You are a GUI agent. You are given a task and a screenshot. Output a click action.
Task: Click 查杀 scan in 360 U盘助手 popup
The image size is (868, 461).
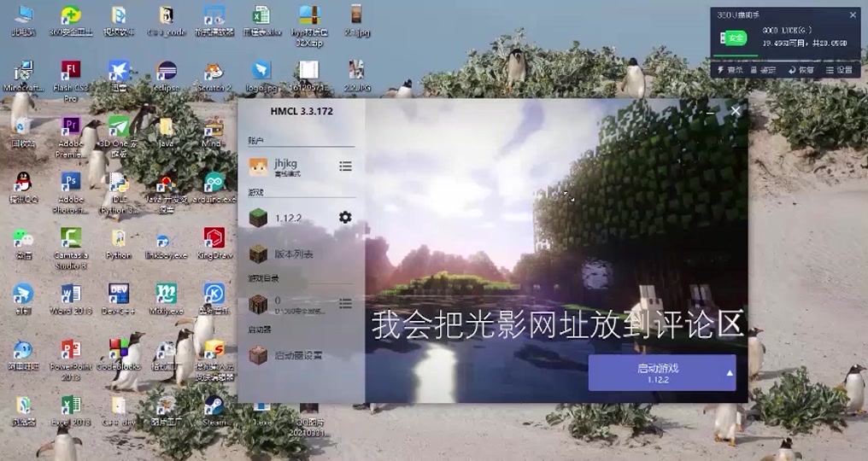click(730, 70)
